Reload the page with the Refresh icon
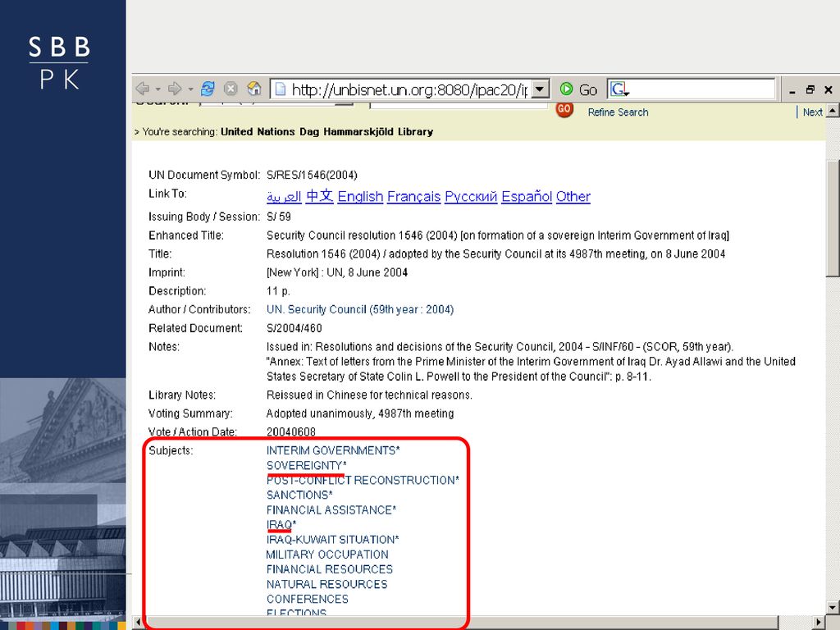Image resolution: width=840 pixels, height=630 pixels. pos(208,89)
